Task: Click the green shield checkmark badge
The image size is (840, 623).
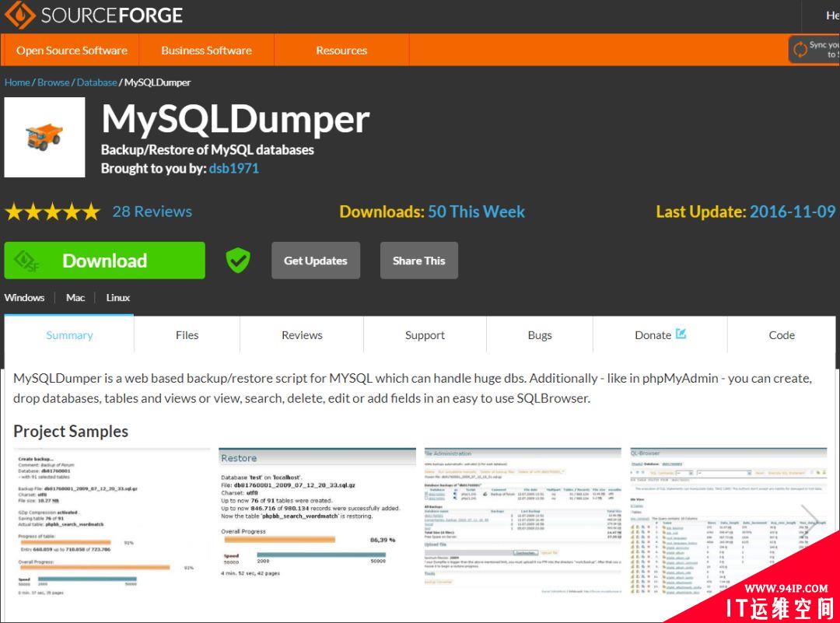Action: [x=238, y=261]
